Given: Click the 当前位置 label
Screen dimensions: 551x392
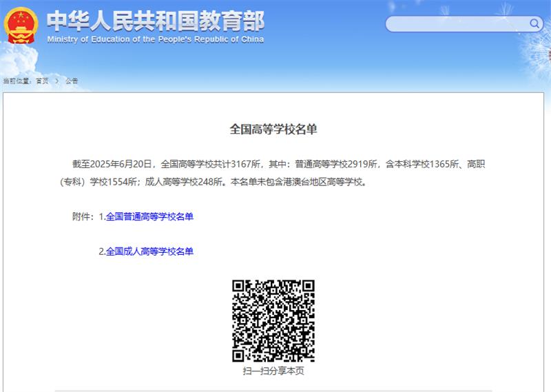Looking at the screenshot, I should tap(17, 81).
